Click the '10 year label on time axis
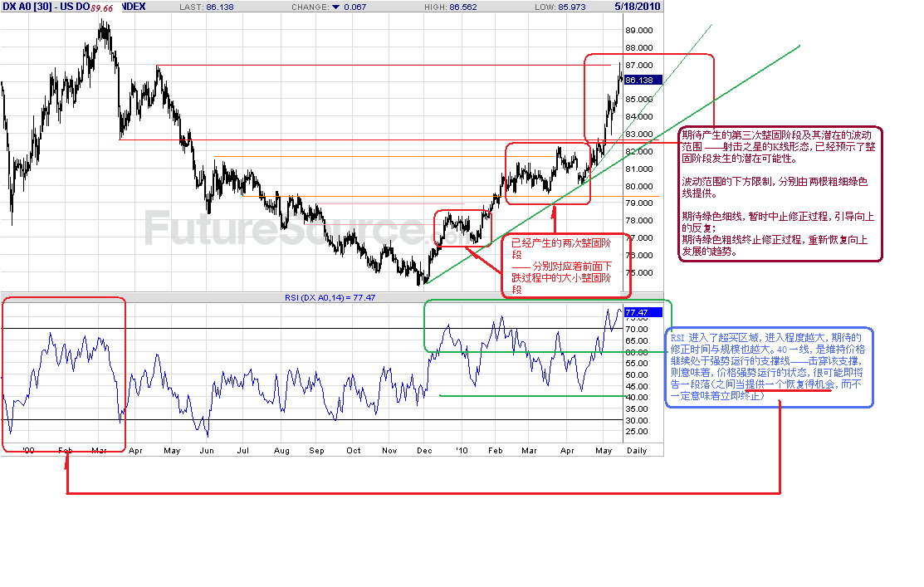 click(462, 451)
